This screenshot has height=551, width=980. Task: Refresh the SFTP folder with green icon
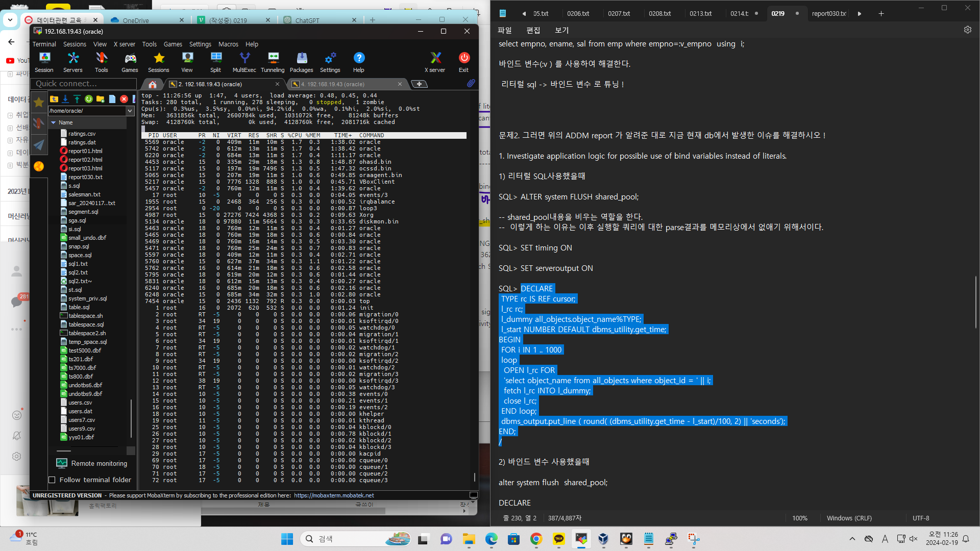(89, 99)
